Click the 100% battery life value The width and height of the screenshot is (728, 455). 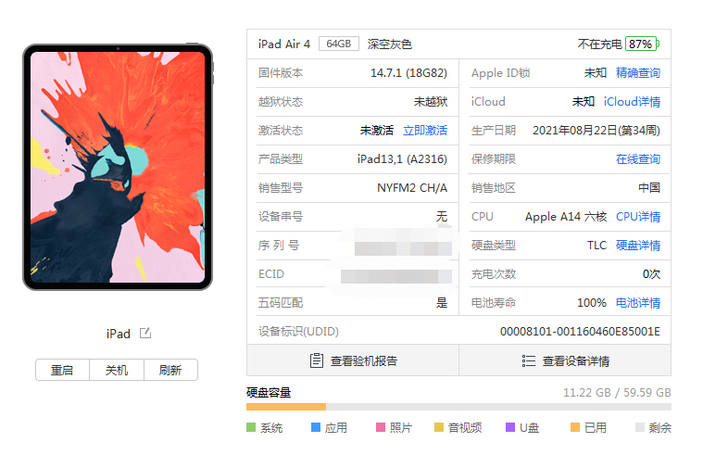point(592,303)
